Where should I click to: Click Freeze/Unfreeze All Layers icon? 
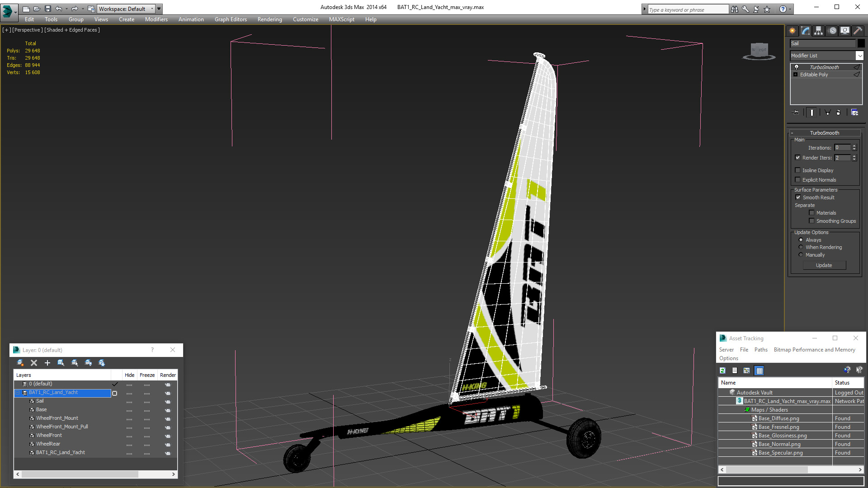(102, 363)
